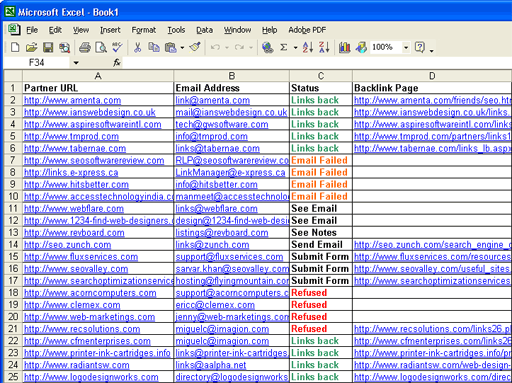Sort descending Z to A
The height and width of the screenshot is (383, 512).
click(x=324, y=47)
